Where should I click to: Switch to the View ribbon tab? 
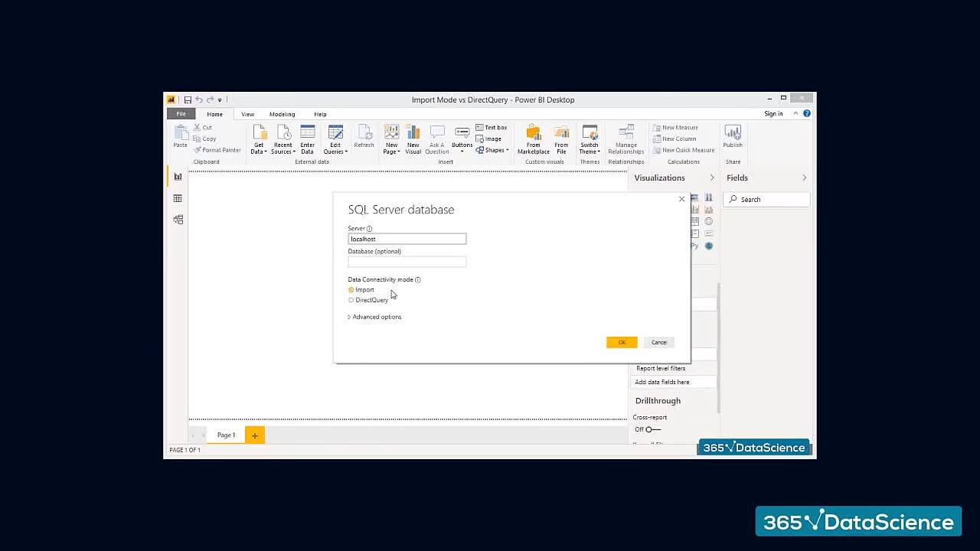247,114
